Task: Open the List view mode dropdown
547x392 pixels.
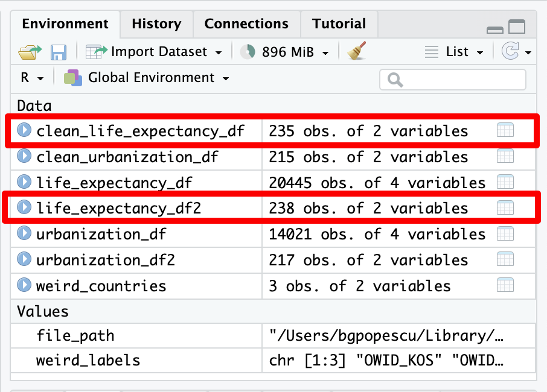Action: pos(455,52)
